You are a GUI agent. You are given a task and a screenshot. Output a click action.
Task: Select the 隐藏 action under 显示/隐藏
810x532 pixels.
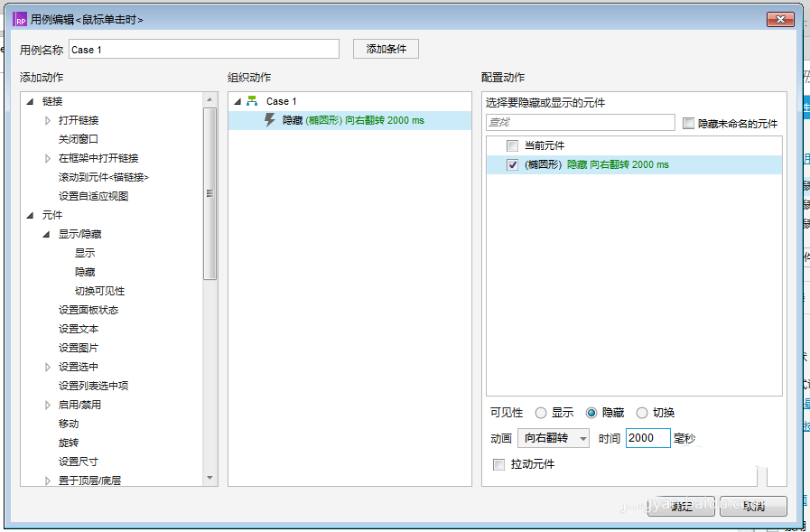point(84,271)
